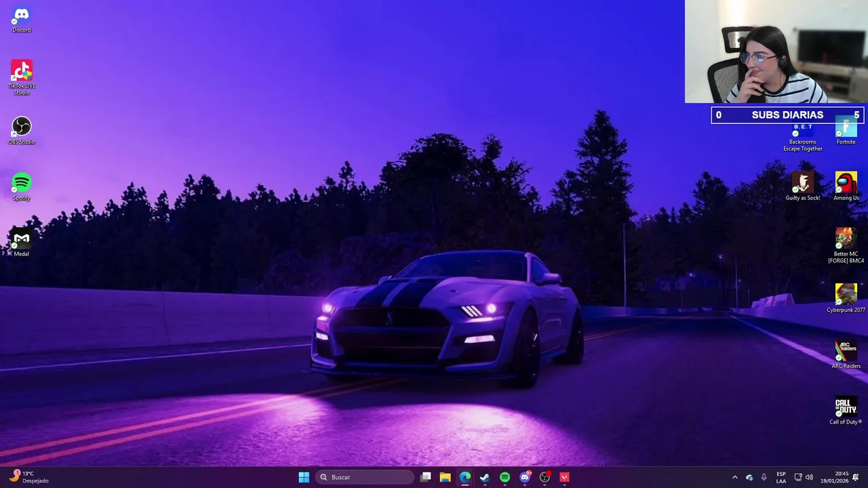
Task: Select Better MC [FORGE] BMC4 icon
Action: 846,245
